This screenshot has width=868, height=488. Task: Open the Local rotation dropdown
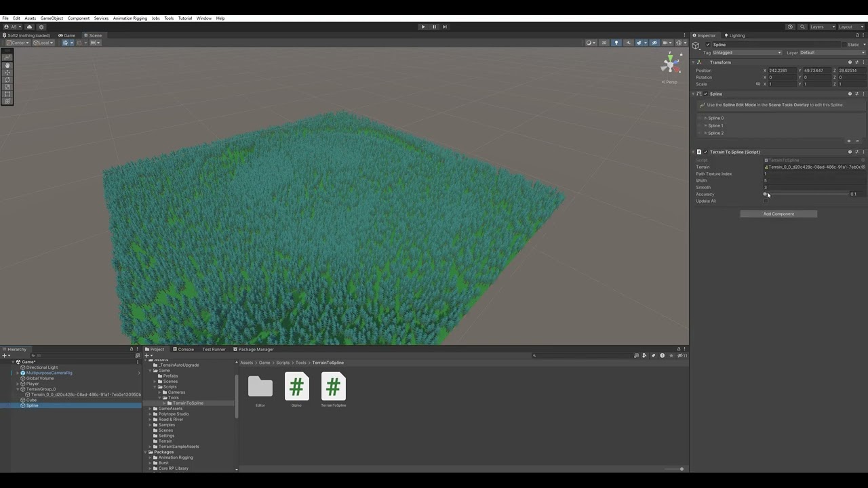click(x=43, y=43)
